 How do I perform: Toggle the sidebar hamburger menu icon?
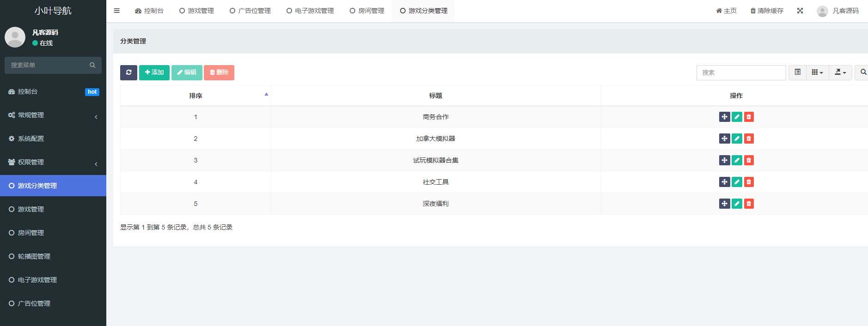click(117, 11)
